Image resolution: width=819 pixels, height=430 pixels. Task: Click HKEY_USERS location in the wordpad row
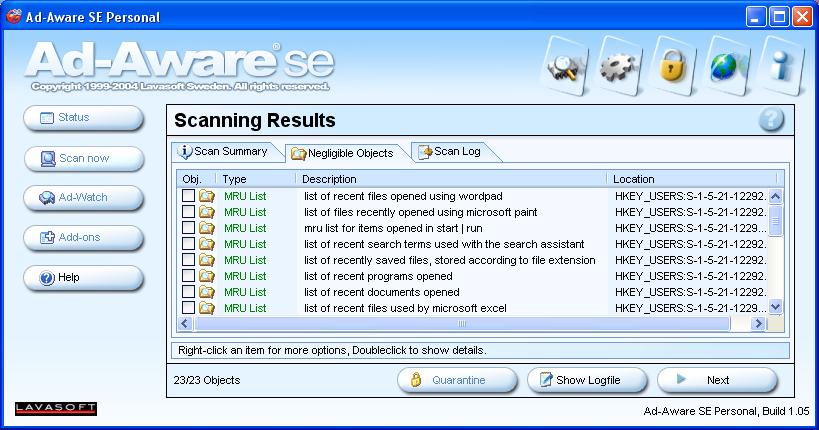coord(691,196)
